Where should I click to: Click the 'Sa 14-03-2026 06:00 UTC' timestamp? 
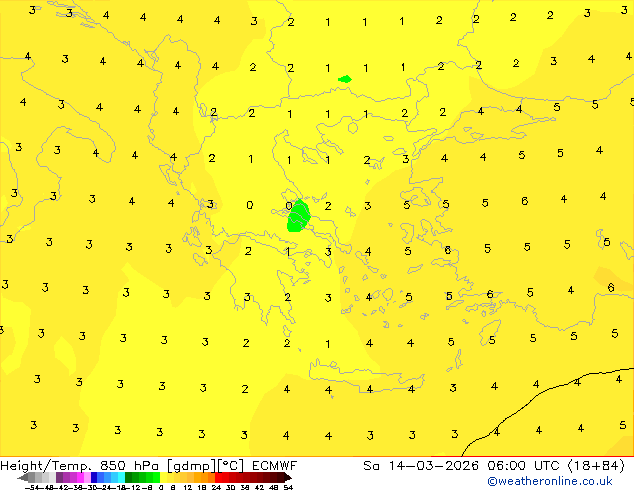(463, 466)
